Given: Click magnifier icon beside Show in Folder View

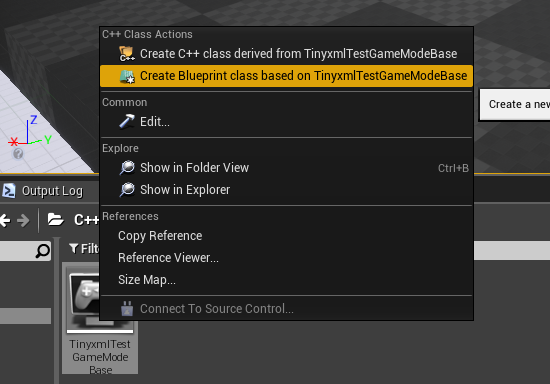Looking at the screenshot, I should (x=127, y=168).
